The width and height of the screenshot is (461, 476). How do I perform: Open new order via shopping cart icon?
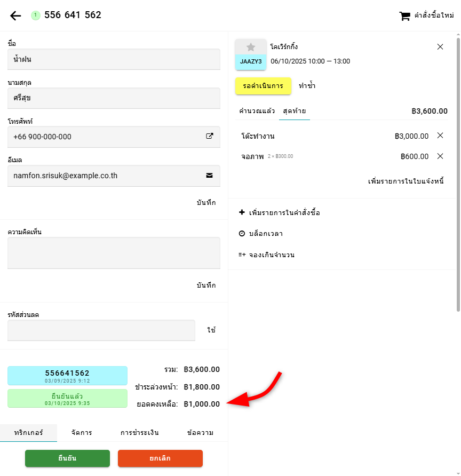[x=405, y=16]
